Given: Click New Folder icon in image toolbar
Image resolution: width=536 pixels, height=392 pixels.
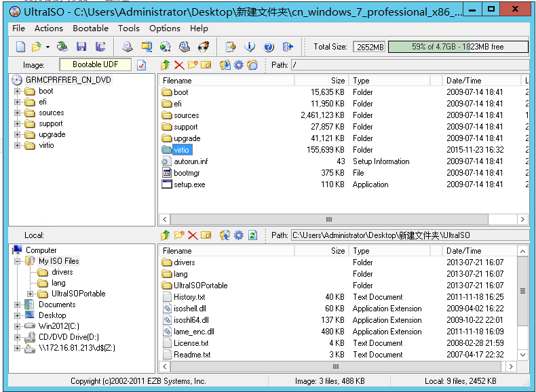Looking at the screenshot, I should coord(193,64).
